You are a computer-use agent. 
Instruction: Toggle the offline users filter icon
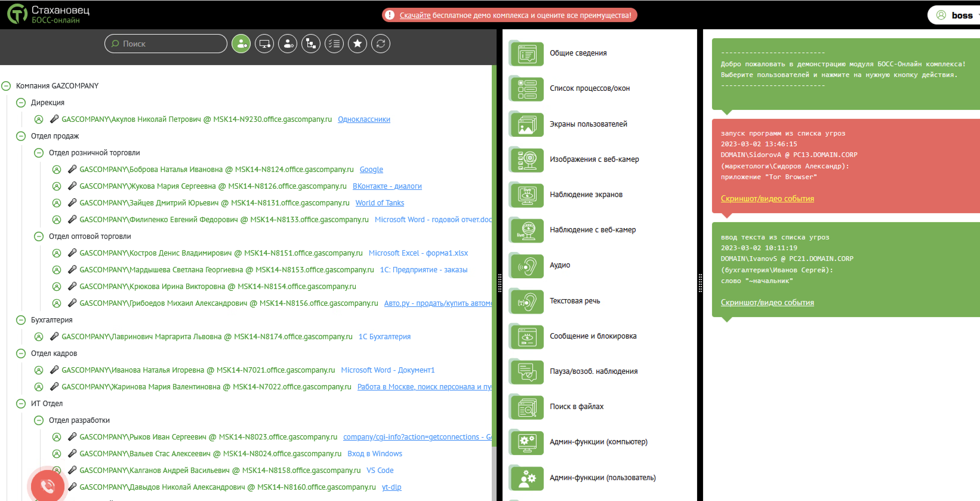pos(288,44)
